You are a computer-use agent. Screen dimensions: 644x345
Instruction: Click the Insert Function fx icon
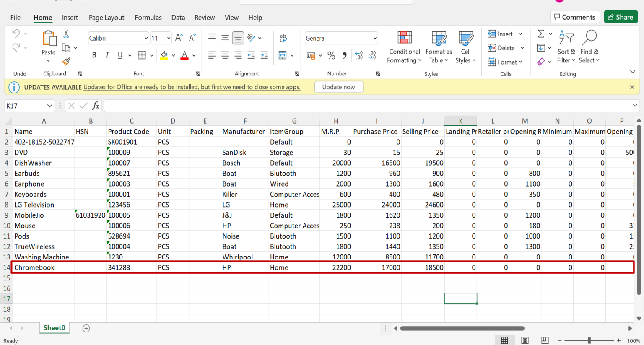(x=96, y=106)
